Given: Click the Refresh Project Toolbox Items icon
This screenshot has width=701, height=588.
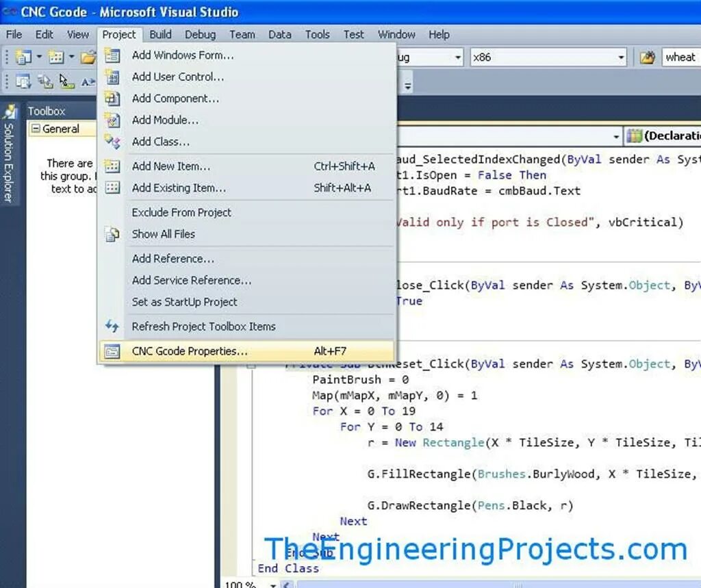Looking at the screenshot, I should coord(112,327).
